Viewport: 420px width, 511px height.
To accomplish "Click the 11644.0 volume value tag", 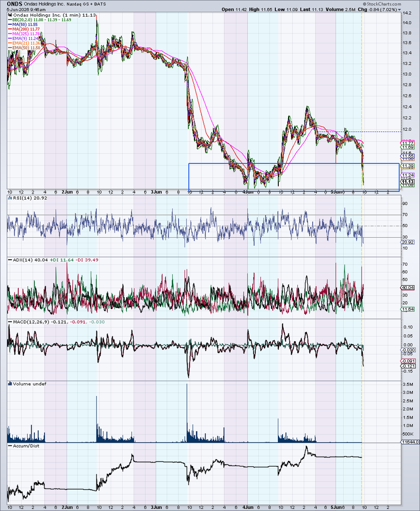I will 410,442.
